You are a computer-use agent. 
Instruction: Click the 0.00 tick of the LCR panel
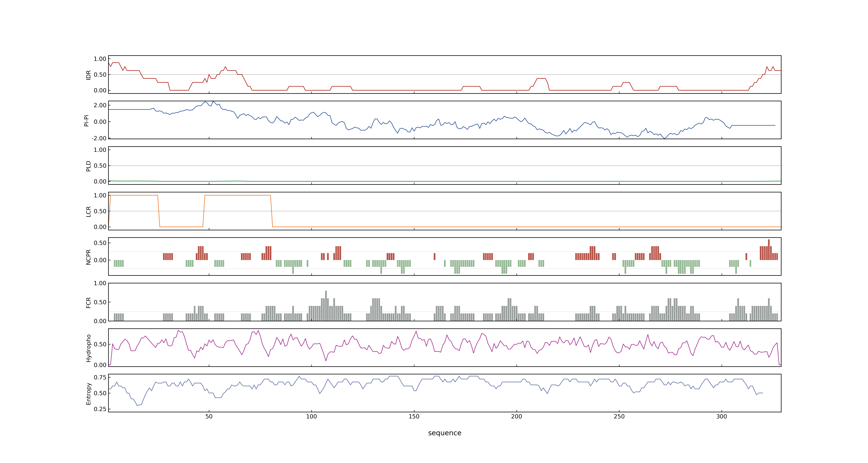coord(100,227)
